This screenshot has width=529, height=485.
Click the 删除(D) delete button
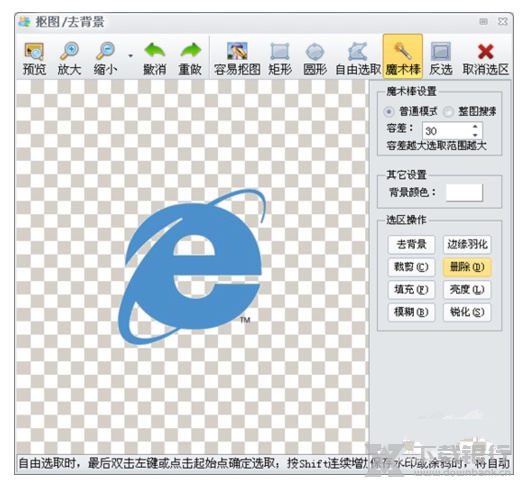tap(467, 267)
